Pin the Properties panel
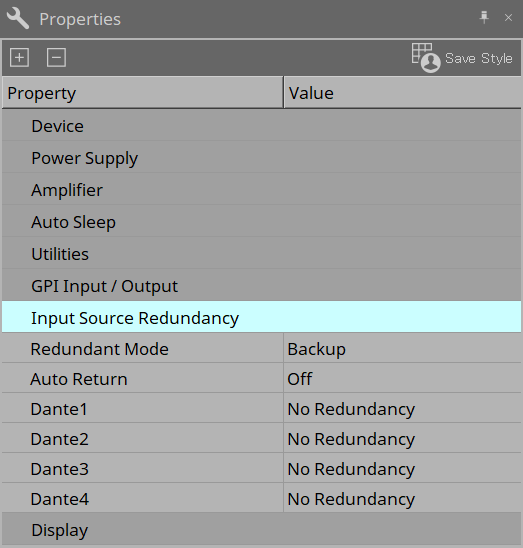 click(484, 17)
